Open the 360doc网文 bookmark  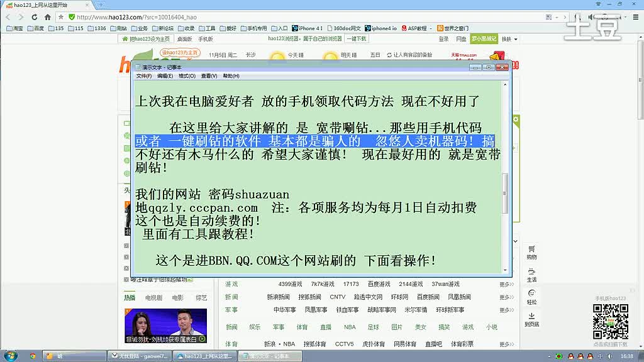coord(344,28)
